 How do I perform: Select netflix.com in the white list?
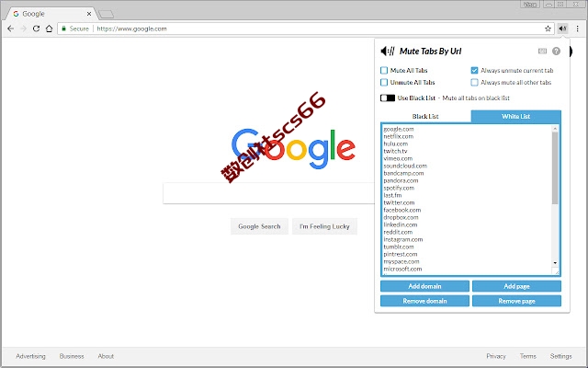coord(398,136)
